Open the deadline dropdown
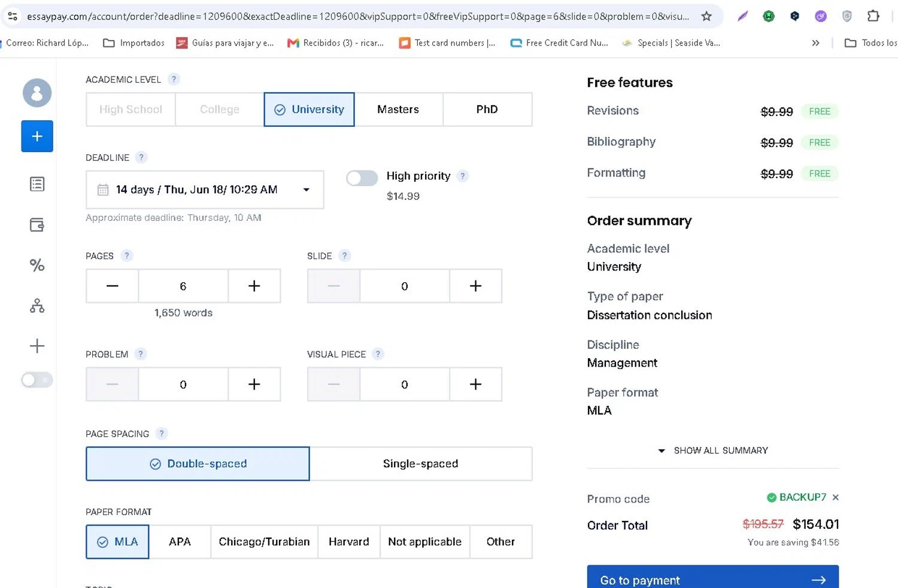 coord(205,190)
